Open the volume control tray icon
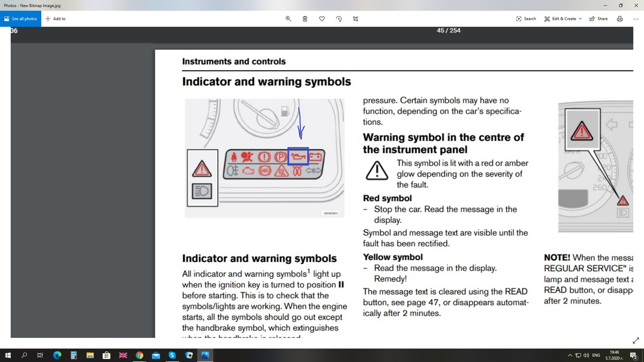The width and height of the screenshot is (644, 362). 586,355
